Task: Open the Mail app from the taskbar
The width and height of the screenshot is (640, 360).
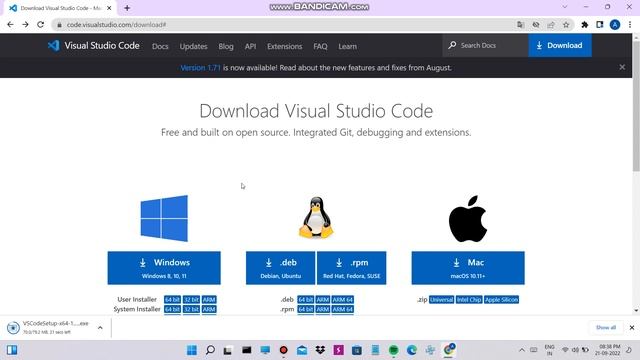Action: 302,350
